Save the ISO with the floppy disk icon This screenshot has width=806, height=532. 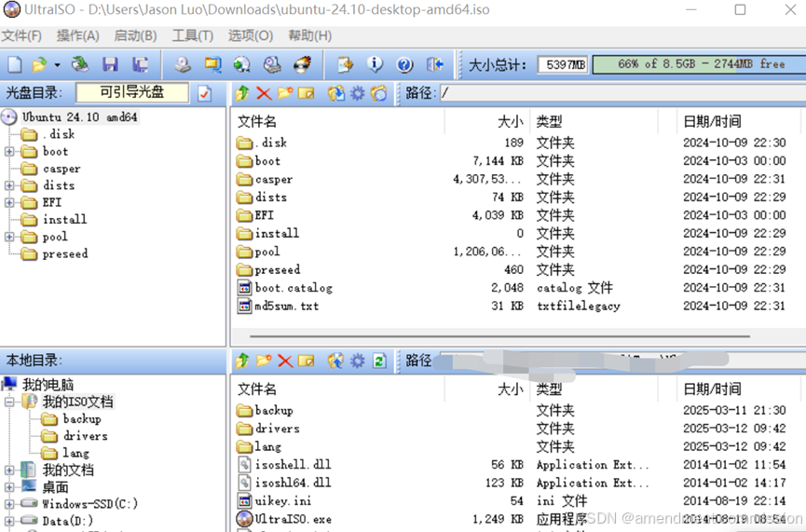click(x=110, y=64)
